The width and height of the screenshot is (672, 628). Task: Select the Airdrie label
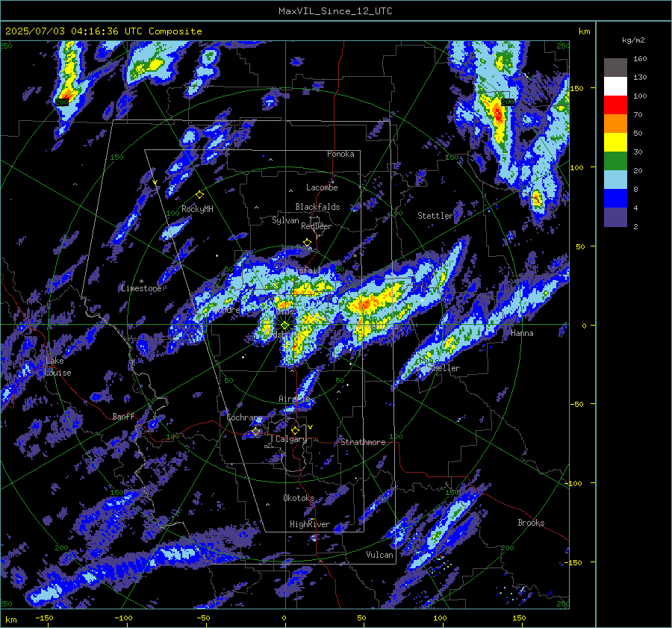pyautogui.click(x=294, y=399)
